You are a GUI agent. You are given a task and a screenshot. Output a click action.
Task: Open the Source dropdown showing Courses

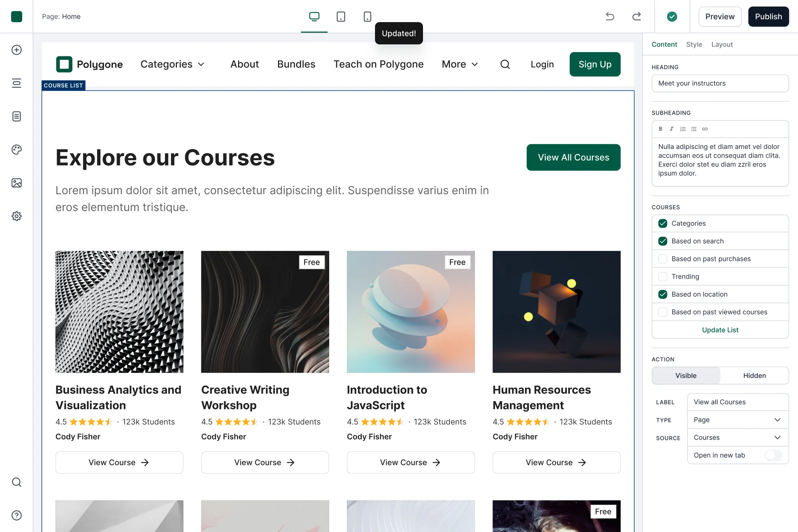737,437
